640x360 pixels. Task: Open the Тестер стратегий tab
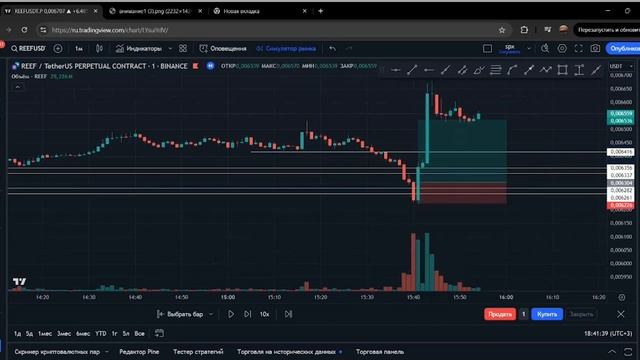pyautogui.click(x=198, y=351)
